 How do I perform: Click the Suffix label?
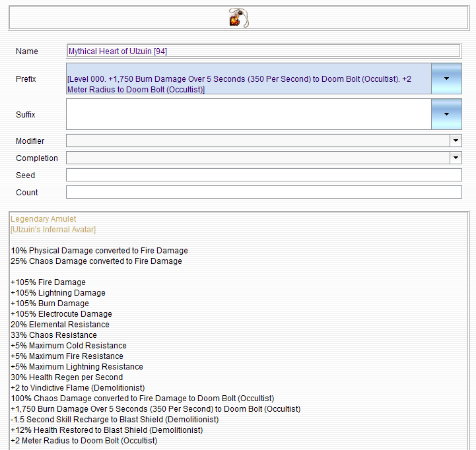click(26, 115)
